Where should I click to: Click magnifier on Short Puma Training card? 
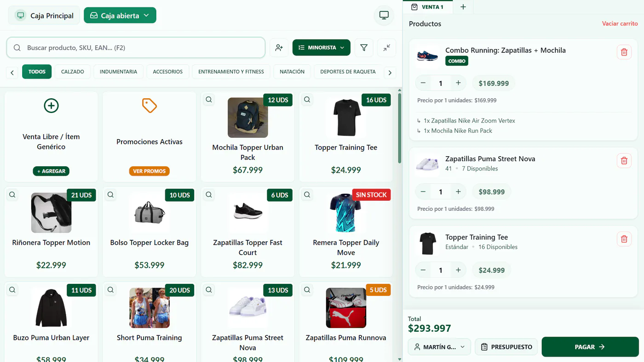tap(110, 290)
